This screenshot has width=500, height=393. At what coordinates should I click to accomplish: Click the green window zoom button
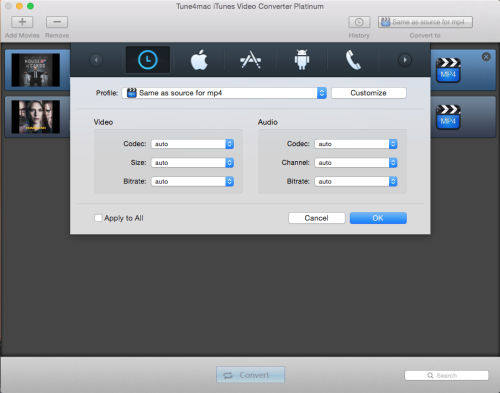point(30,6)
